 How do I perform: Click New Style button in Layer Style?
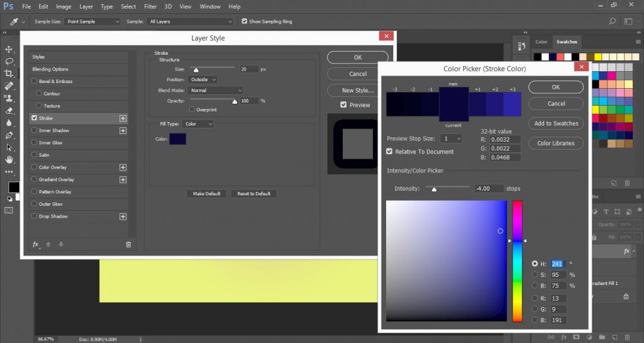pyautogui.click(x=358, y=91)
